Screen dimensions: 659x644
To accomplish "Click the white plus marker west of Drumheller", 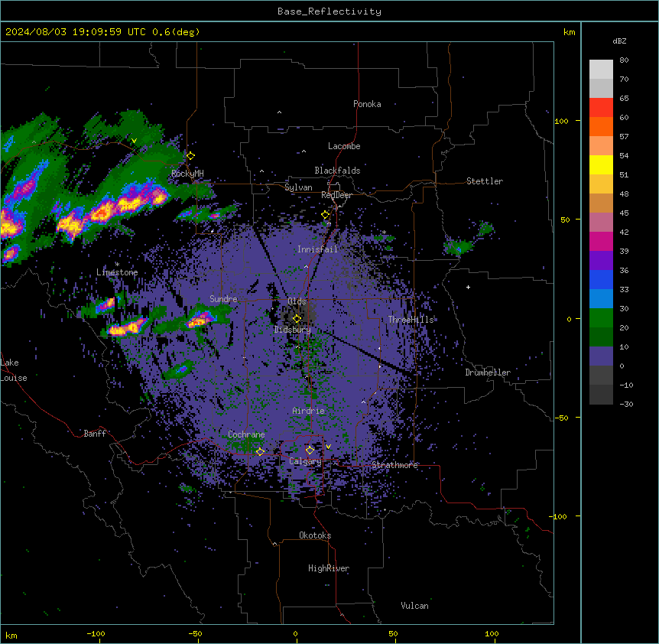I will point(468,287).
